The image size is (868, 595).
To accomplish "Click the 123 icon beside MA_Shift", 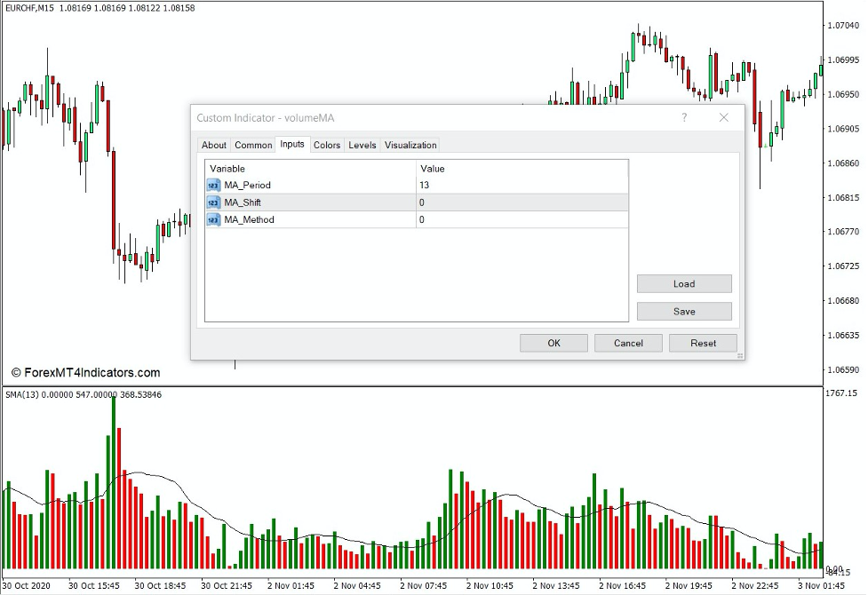I will pos(212,202).
